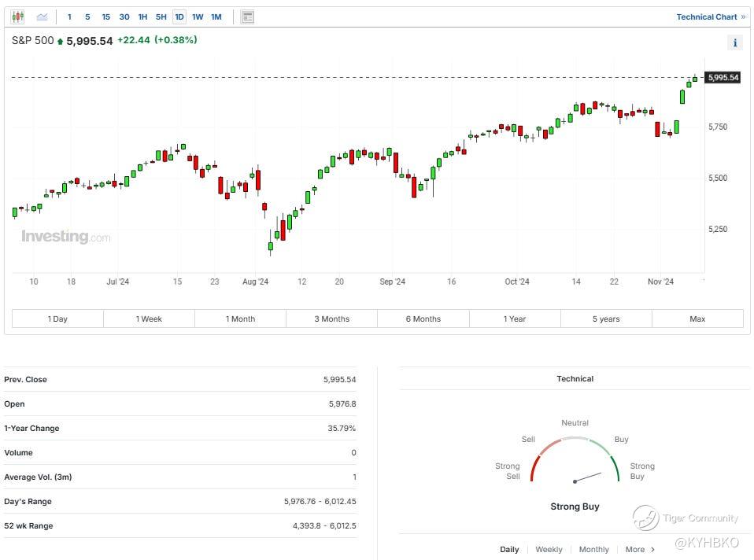Show the Max time range
The image size is (754, 560).
click(697, 319)
